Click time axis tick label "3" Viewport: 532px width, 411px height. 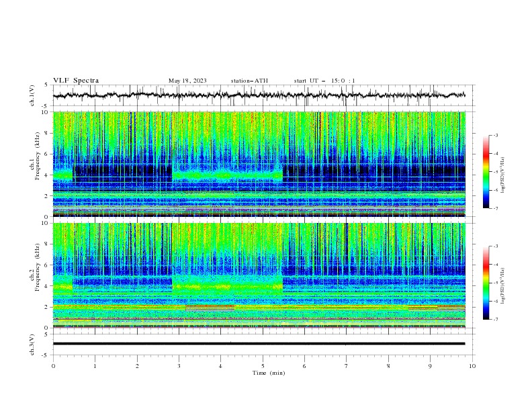pyautogui.click(x=179, y=366)
